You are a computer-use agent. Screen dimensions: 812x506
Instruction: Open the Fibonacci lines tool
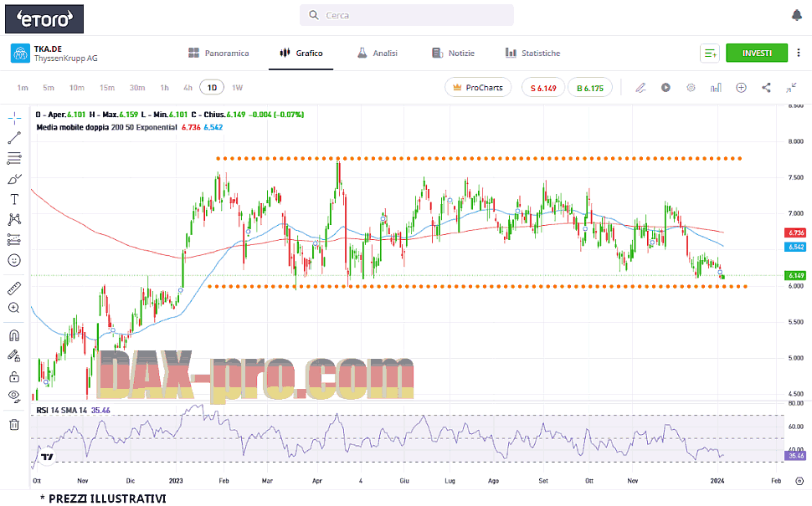pos(14,158)
